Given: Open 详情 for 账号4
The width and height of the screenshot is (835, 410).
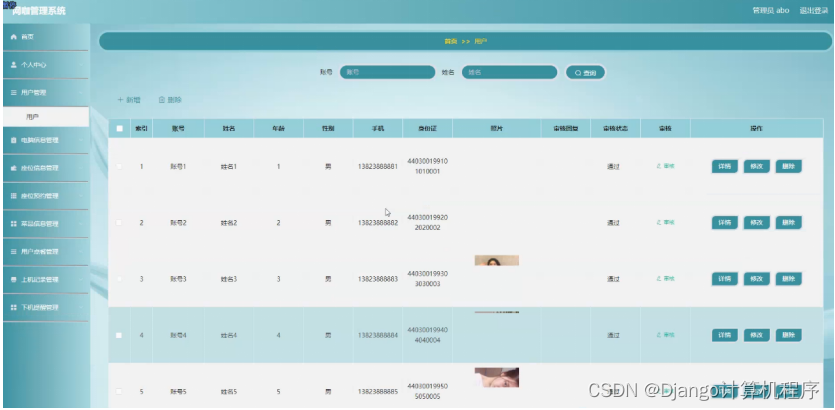Looking at the screenshot, I should pyautogui.click(x=725, y=335).
